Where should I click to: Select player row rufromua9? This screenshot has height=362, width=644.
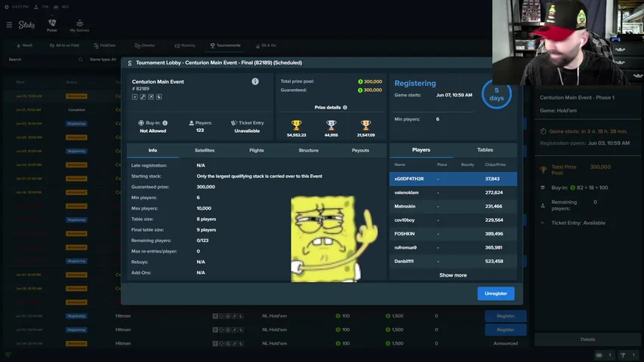453,247
